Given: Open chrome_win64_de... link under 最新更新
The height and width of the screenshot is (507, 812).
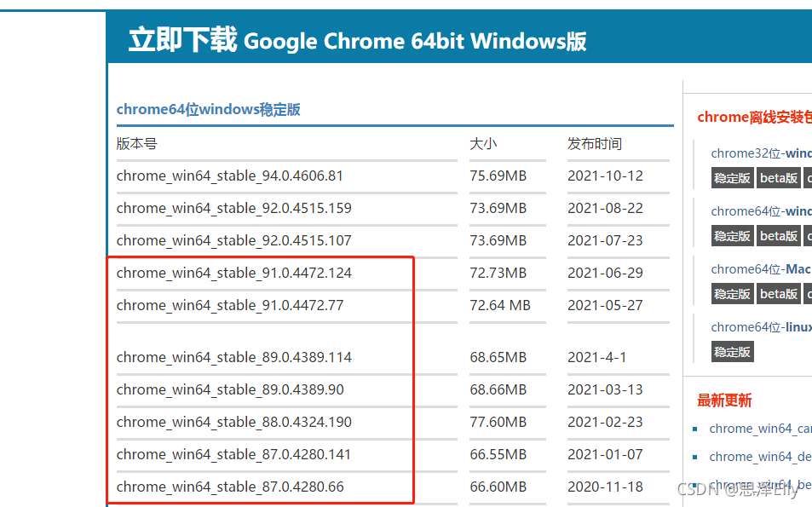Looking at the screenshot, I should point(760,457).
